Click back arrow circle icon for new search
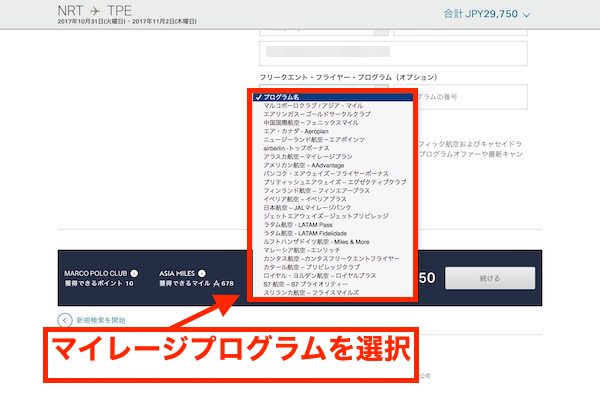This screenshot has height=400, width=600. 65,320
